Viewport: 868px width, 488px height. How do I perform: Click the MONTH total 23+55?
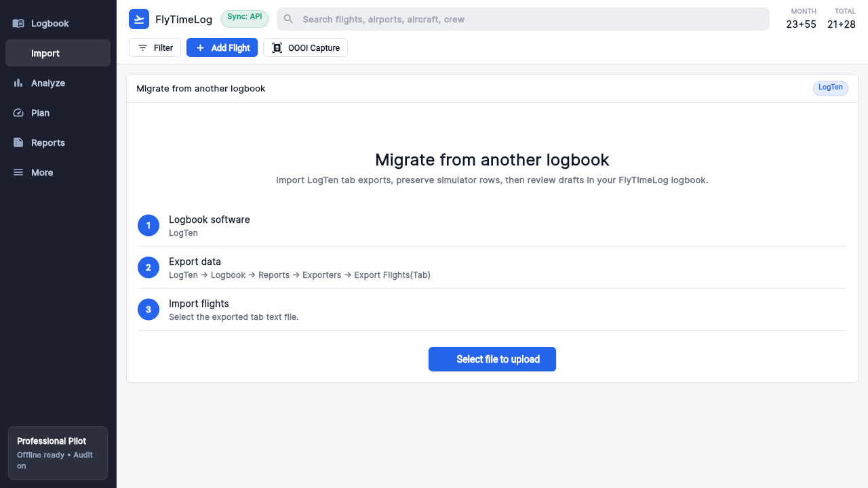[x=801, y=24]
